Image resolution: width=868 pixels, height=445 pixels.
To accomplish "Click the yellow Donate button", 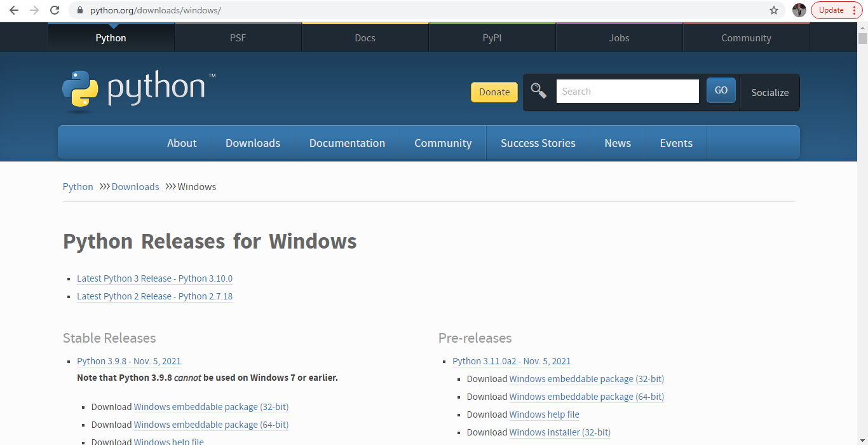I will (494, 92).
